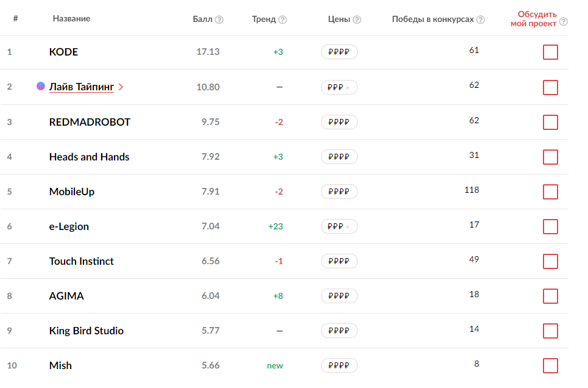The height and width of the screenshot is (388, 588).
Task: Sort by Победы в конкурсах header
Action: pyautogui.click(x=433, y=20)
